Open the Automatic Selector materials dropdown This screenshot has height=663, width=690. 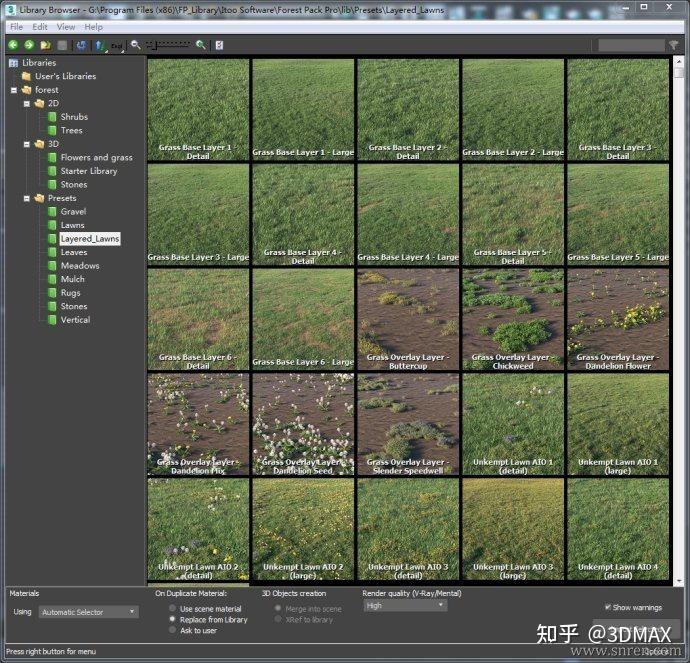pyautogui.click(x=89, y=611)
